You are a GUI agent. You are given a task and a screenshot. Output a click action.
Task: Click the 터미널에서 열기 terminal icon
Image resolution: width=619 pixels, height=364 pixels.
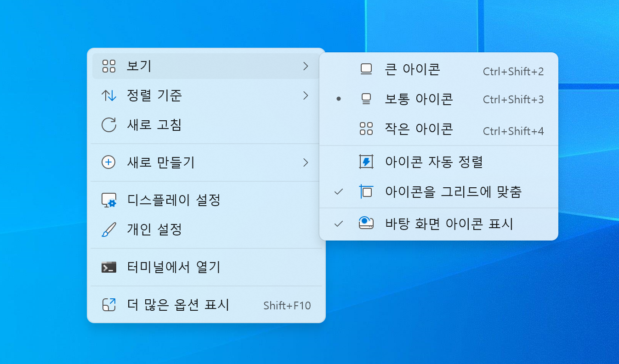[x=109, y=267]
